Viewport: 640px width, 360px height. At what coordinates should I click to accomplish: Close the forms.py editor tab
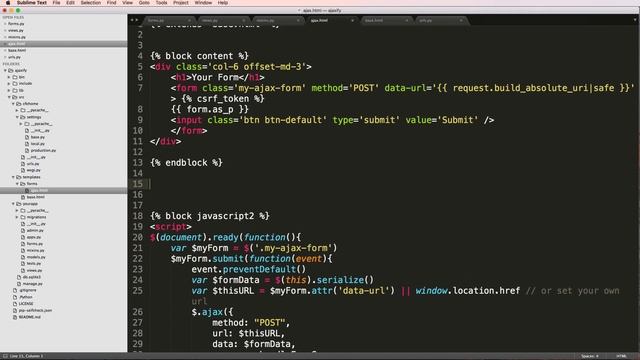tap(189, 20)
